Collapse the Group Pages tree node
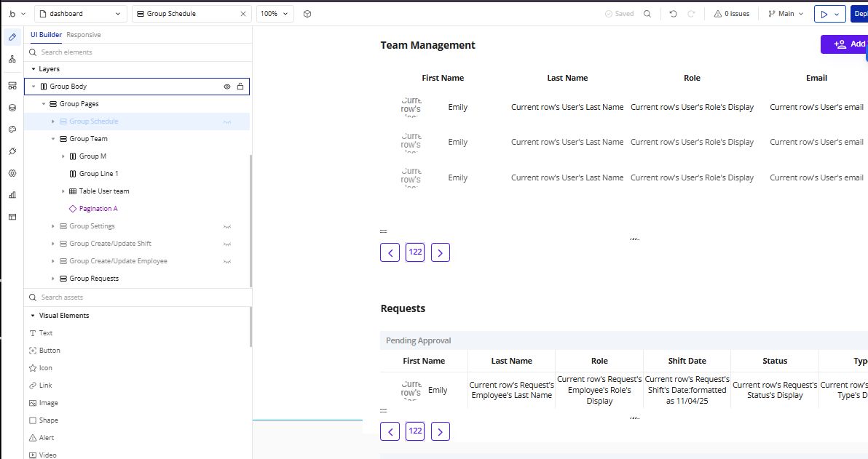This screenshot has height=459, width=868. [43, 104]
